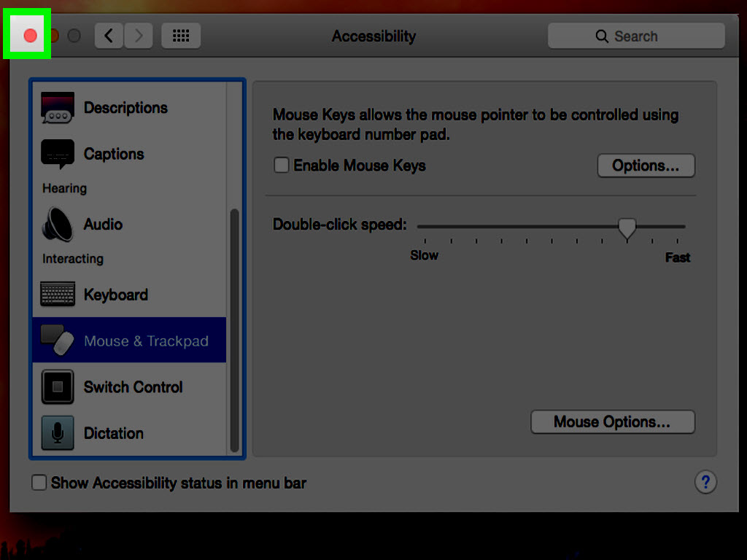The width and height of the screenshot is (747, 560).
Task: Click the Hearing section label
Action: (65, 189)
